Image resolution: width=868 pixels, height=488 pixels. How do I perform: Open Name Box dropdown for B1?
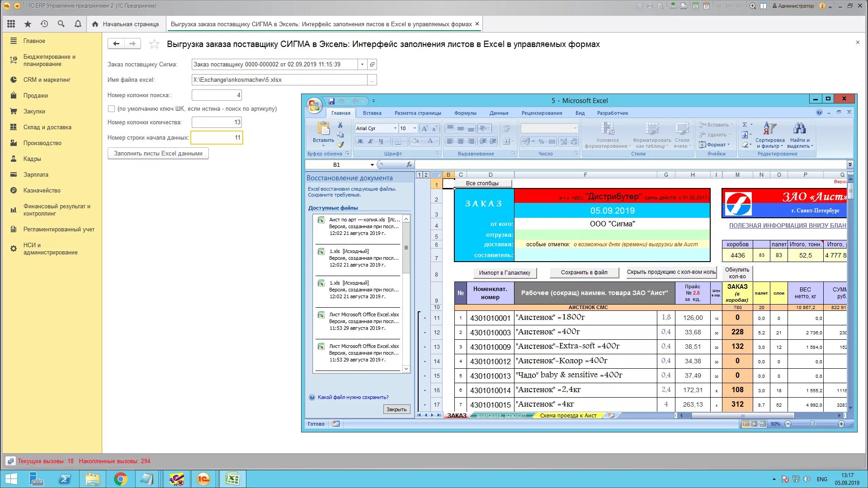(x=372, y=165)
